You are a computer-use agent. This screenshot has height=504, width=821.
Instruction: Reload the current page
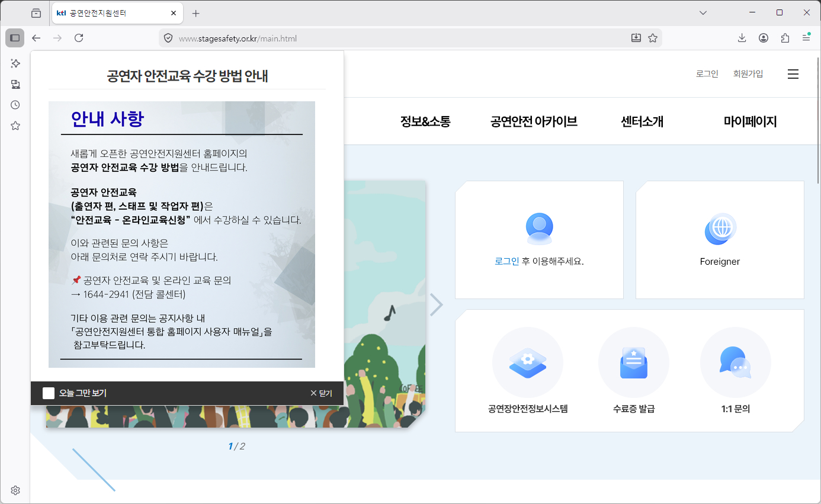pyautogui.click(x=79, y=38)
